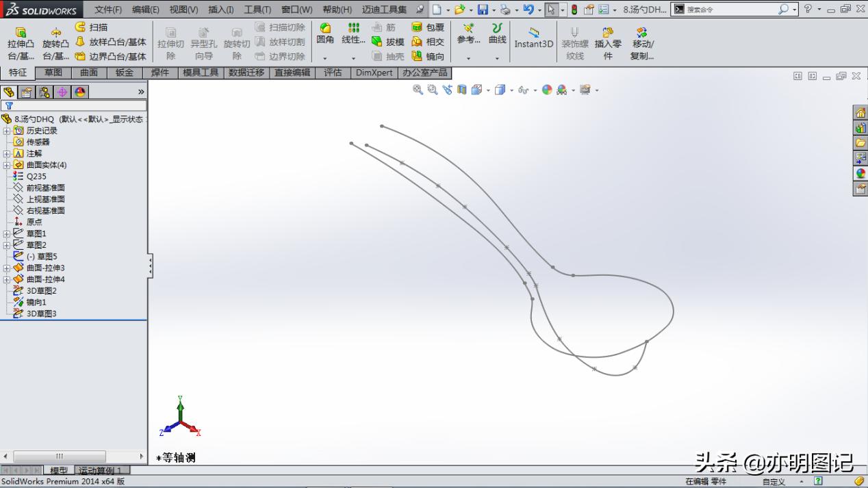Select the 圆角 fillet tool

(x=325, y=34)
